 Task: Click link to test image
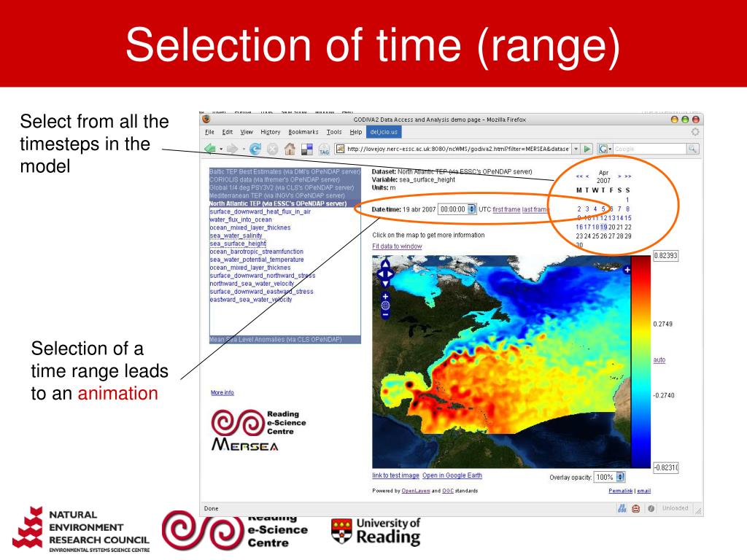coord(395,475)
